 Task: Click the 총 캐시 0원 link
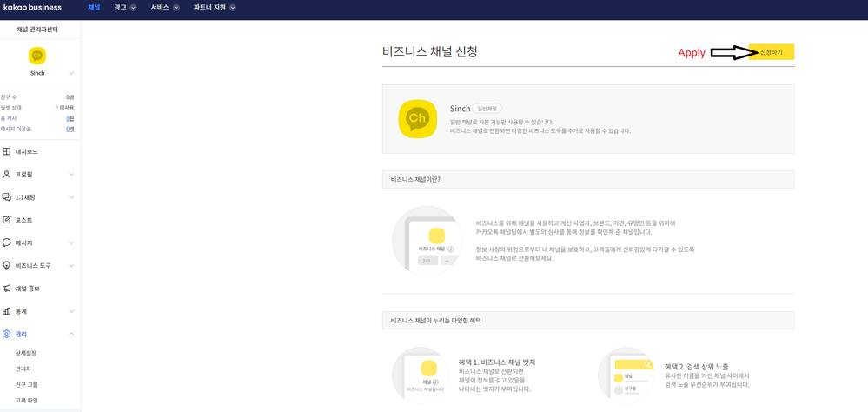(x=70, y=118)
